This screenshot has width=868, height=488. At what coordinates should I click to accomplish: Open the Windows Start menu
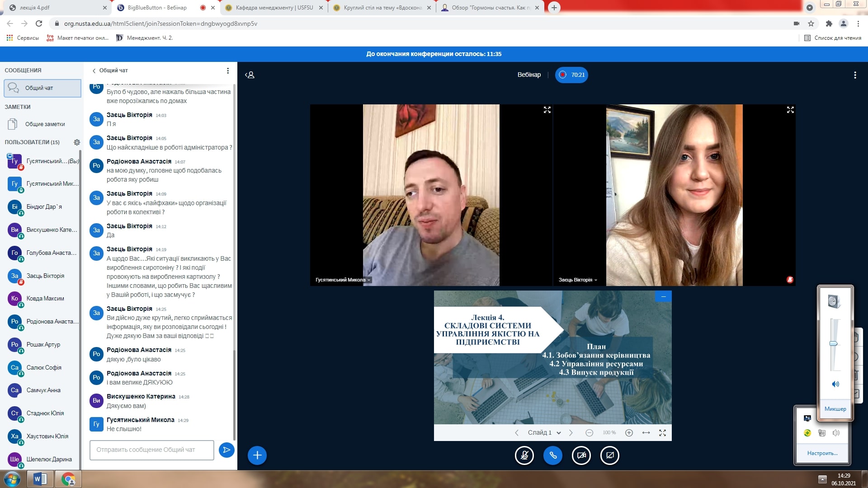pos(12,479)
